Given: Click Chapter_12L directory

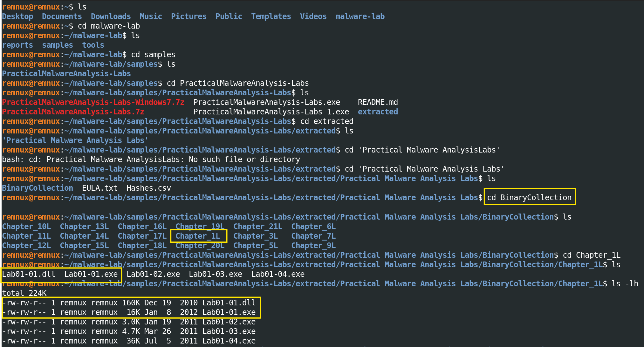Looking at the screenshot, I should click(26, 246).
